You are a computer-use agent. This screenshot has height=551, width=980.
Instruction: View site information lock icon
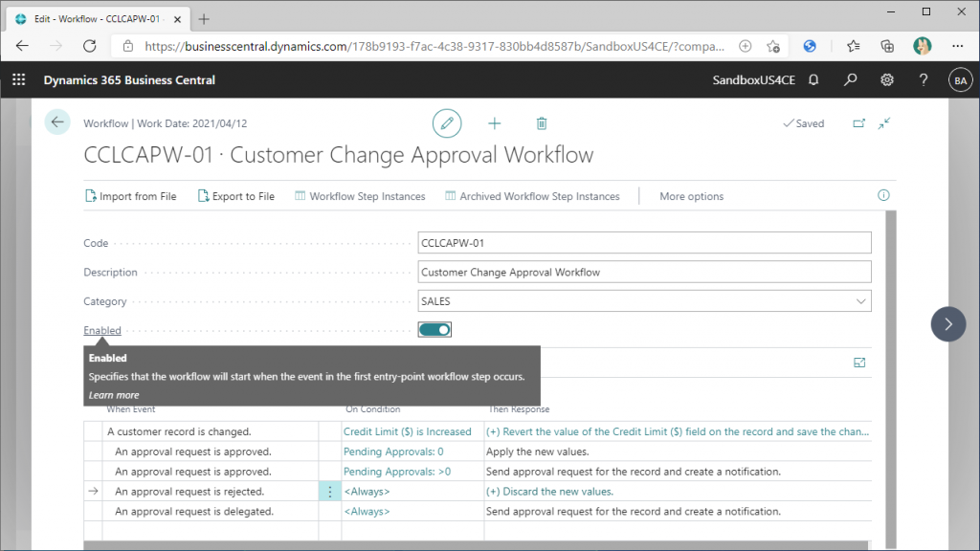[x=128, y=46]
